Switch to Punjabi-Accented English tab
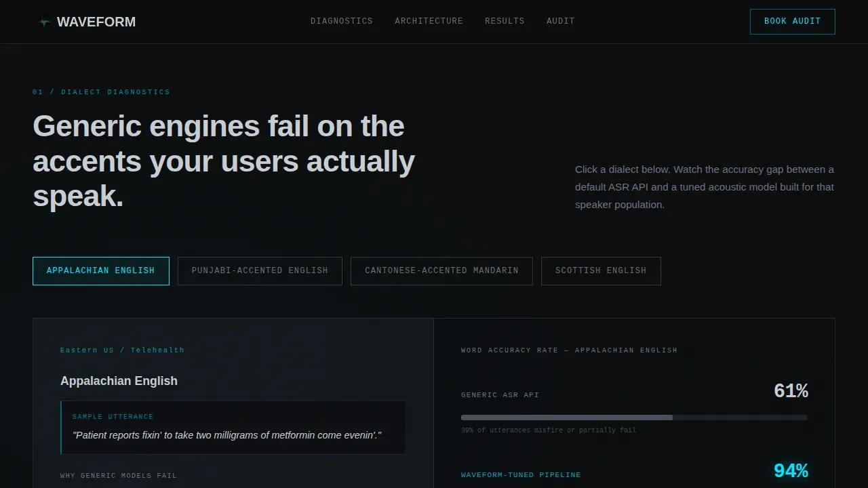The height and width of the screenshot is (488, 868). 260,271
